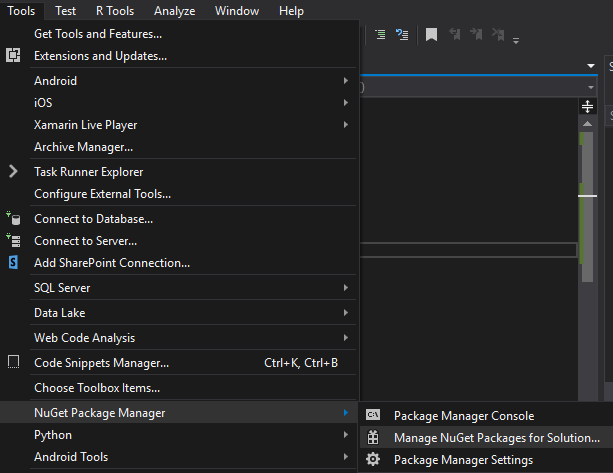Expand the Android Tools submenu arrow
The height and width of the screenshot is (473, 613).
click(x=346, y=456)
